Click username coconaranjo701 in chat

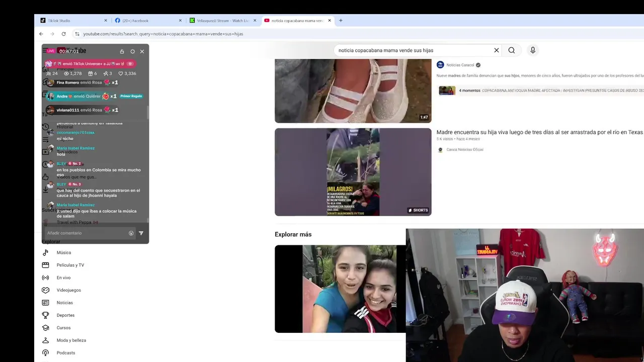click(x=75, y=132)
